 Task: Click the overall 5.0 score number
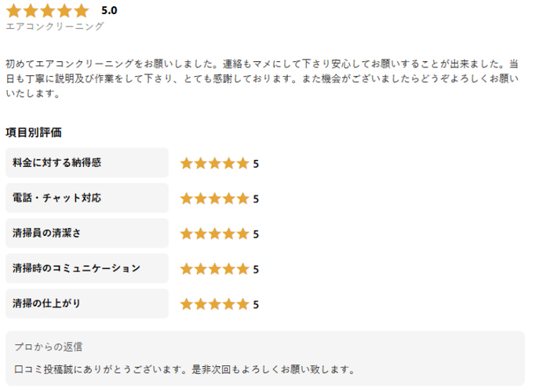(x=109, y=11)
